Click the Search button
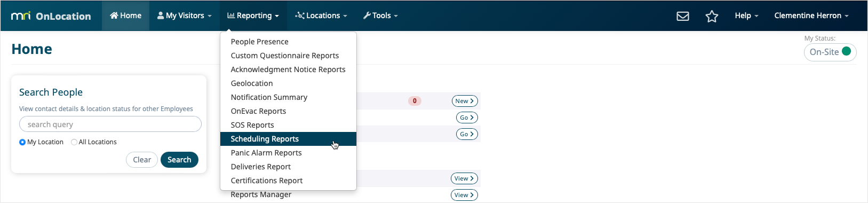The height and width of the screenshot is (203, 868). click(179, 160)
